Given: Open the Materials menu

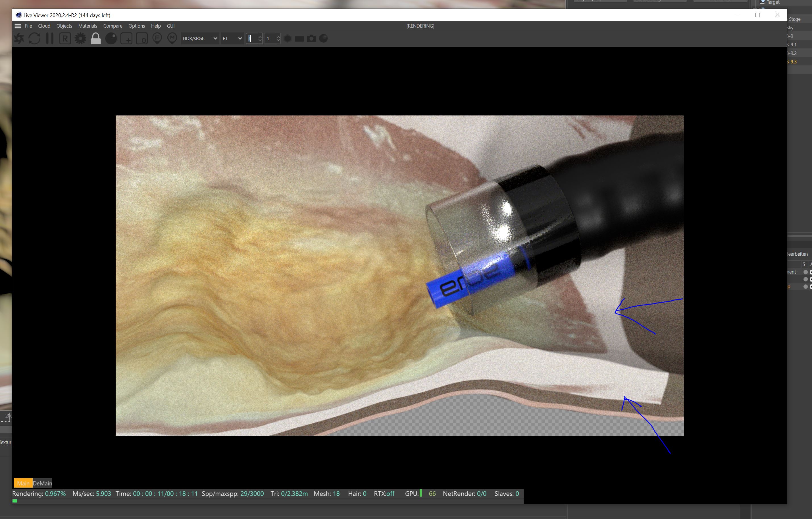Looking at the screenshot, I should click(x=87, y=26).
